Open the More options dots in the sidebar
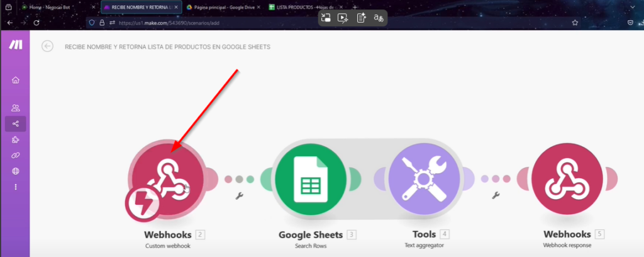This screenshot has height=257, width=644. (16, 186)
